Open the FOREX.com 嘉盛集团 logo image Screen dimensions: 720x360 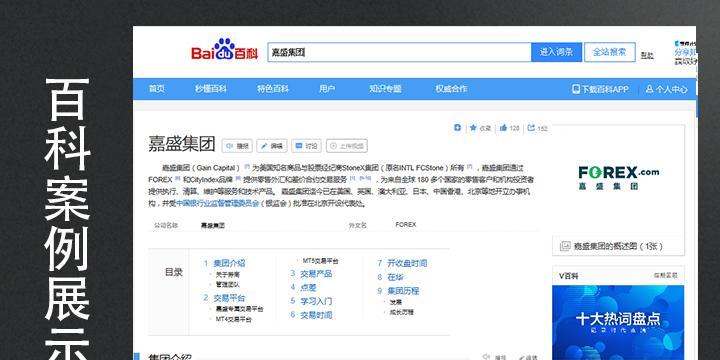(618, 178)
